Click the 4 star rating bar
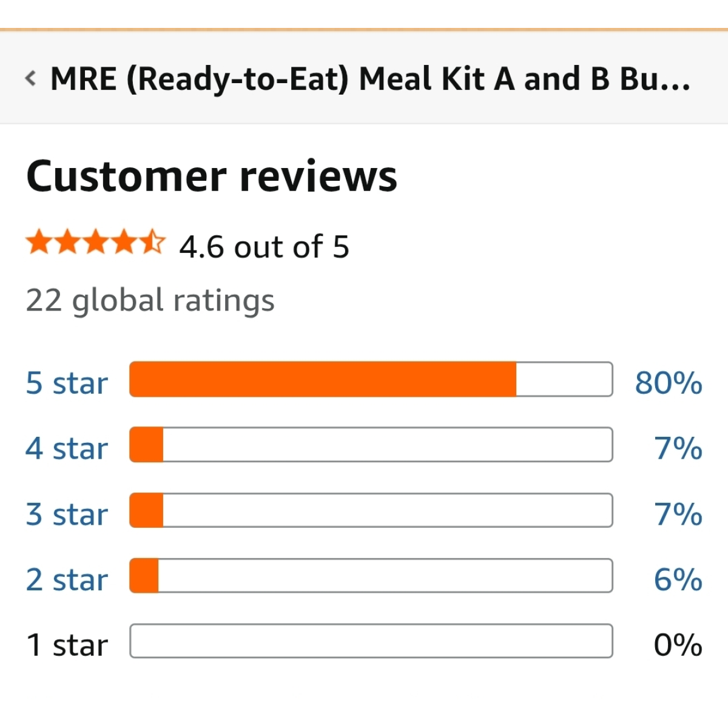Viewport: 728px width, 728px height. tap(371, 445)
